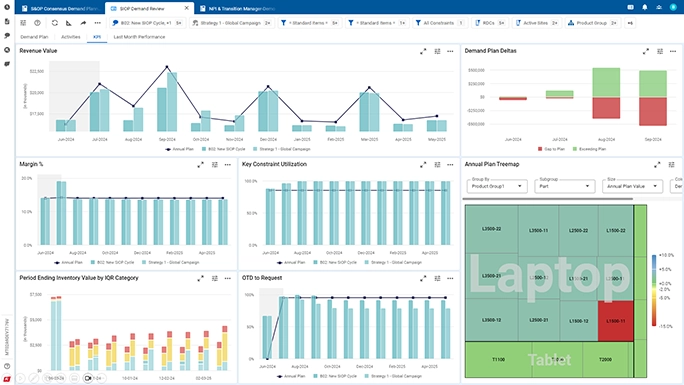Click the refresh icon in toolbar

tap(55, 23)
